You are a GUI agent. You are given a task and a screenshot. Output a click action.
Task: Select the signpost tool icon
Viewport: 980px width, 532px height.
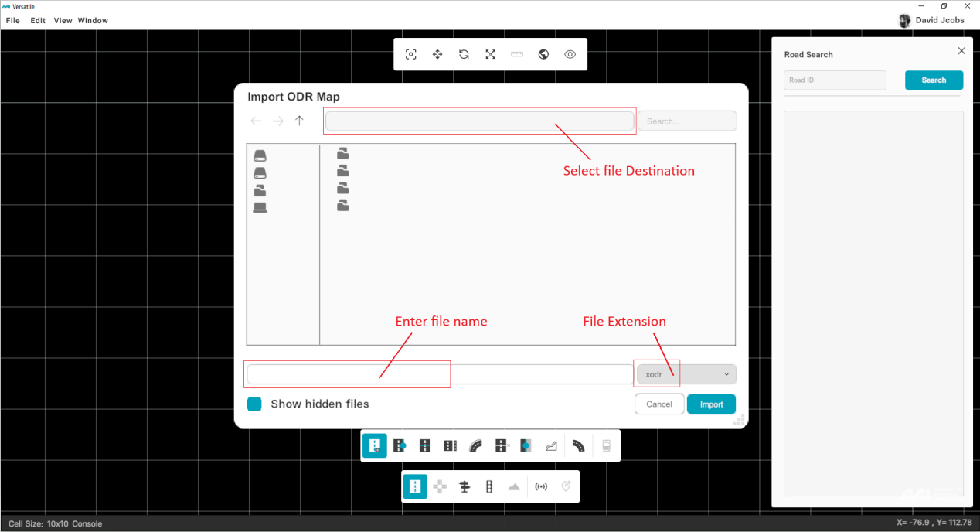(x=464, y=486)
